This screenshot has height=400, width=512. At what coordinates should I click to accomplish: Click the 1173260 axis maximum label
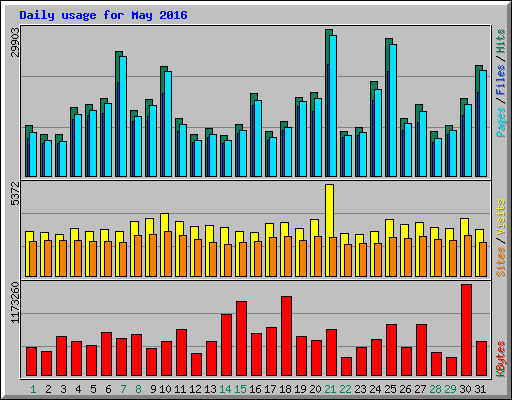[x=16, y=302]
